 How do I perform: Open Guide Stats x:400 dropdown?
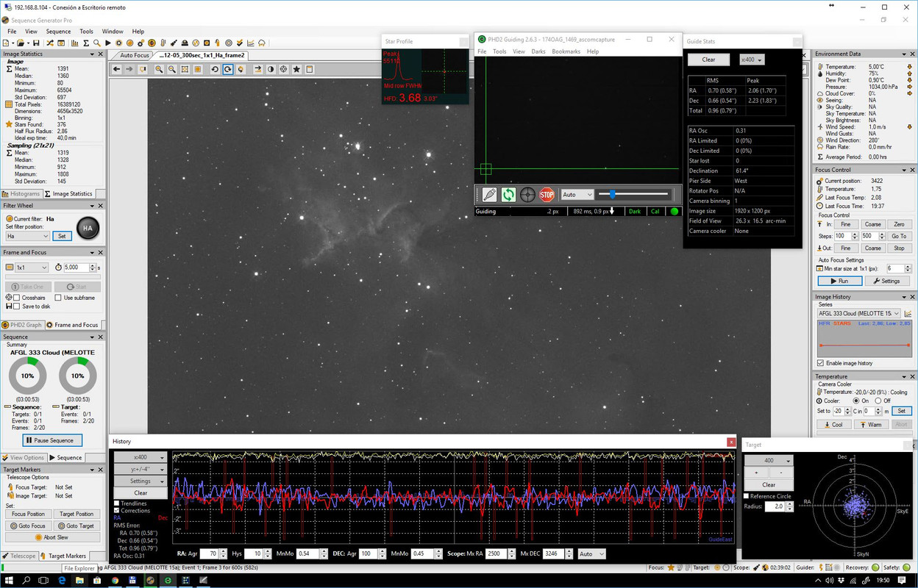pos(752,60)
